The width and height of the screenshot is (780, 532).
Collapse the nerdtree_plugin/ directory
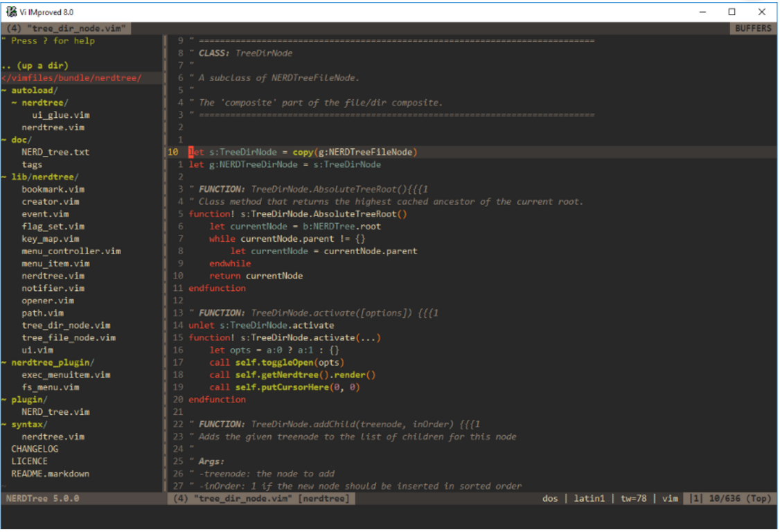(48, 362)
